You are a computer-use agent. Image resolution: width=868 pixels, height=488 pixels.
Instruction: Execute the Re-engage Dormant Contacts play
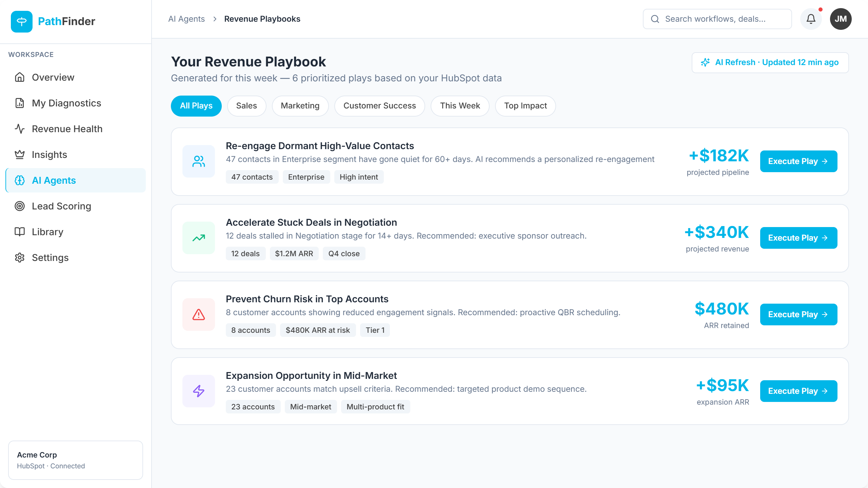tap(798, 161)
